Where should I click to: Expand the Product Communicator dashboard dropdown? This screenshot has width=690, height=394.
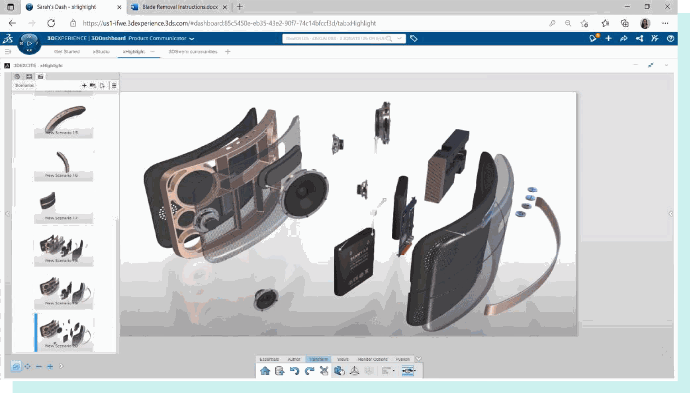(192, 39)
